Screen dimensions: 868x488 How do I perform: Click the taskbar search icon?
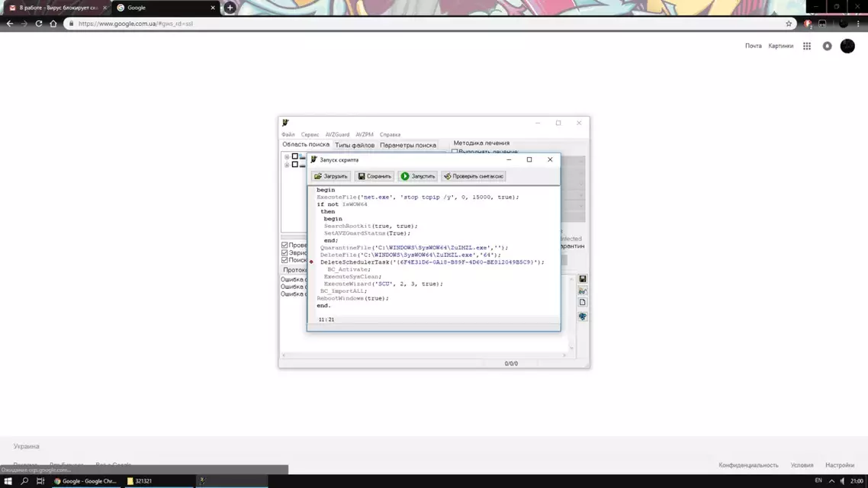(24, 481)
